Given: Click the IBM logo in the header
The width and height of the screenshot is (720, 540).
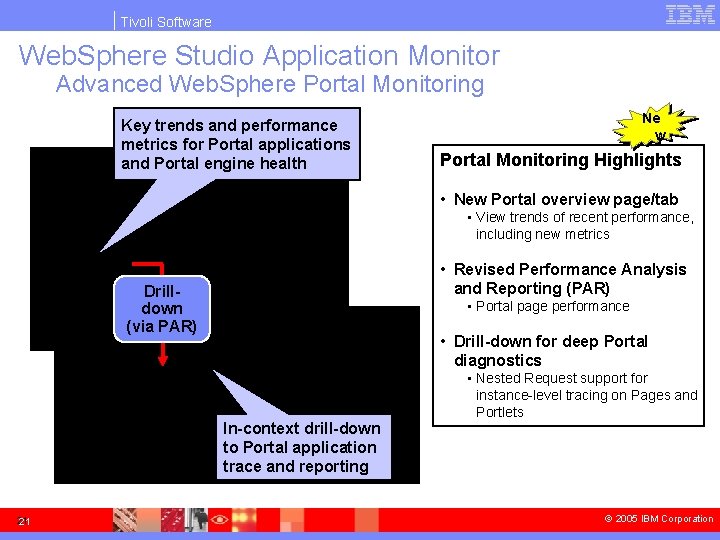Looking at the screenshot, I should click(x=690, y=14).
